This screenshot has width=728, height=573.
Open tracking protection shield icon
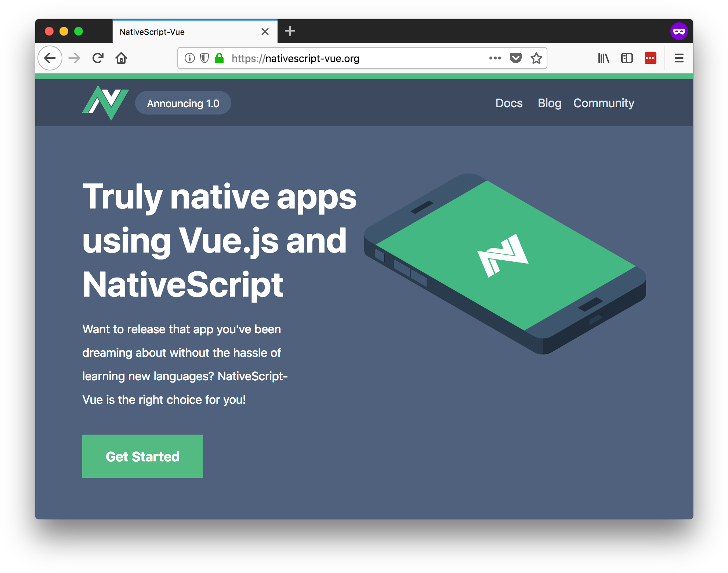pyautogui.click(x=204, y=58)
